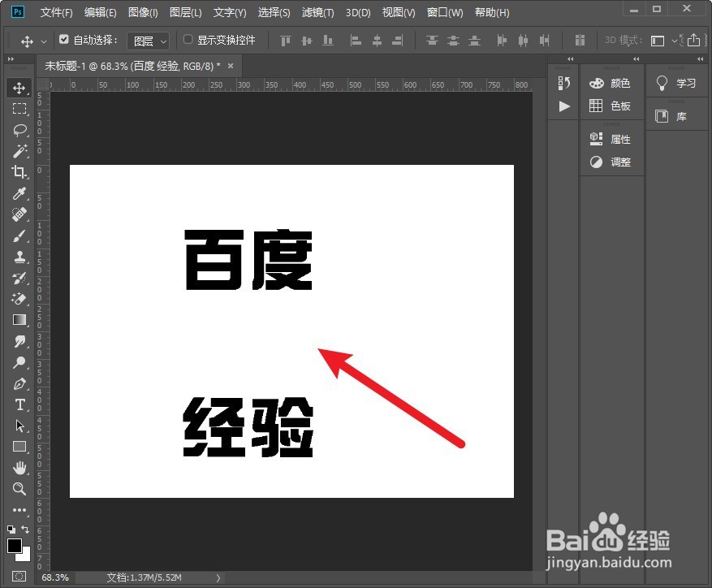
Task: Swap foreground and background colors
Action: (25, 530)
